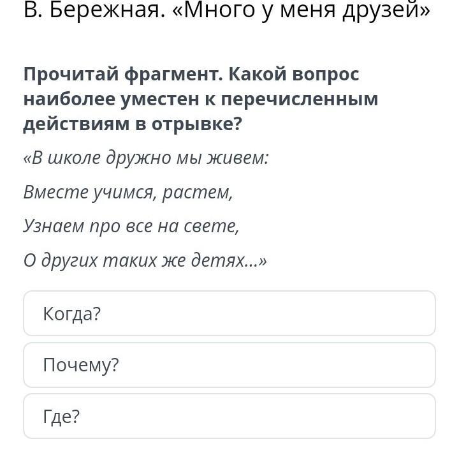459x476 pixels.
Task: Select the answer option «Где?»
Action: pyautogui.click(x=229, y=416)
